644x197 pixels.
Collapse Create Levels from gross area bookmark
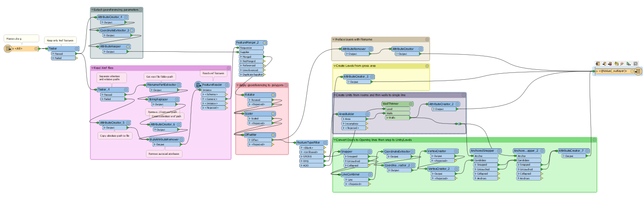pos(334,66)
